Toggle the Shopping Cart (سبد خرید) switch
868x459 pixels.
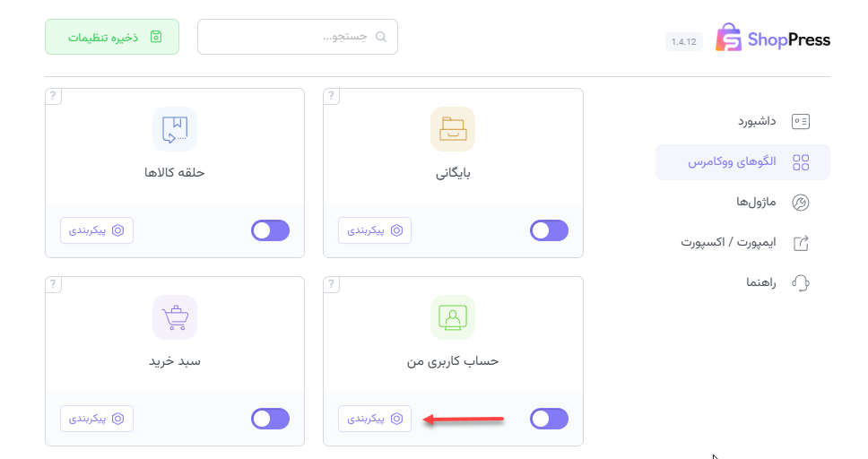271,419
